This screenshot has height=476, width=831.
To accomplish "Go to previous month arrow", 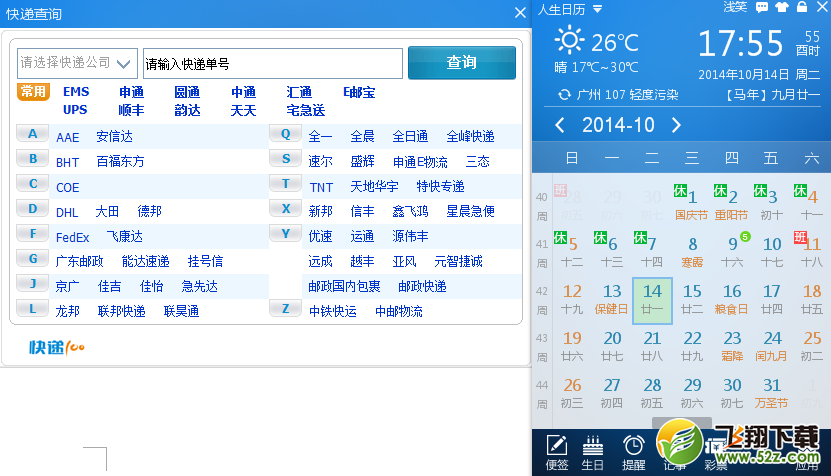I will (559, 125).
